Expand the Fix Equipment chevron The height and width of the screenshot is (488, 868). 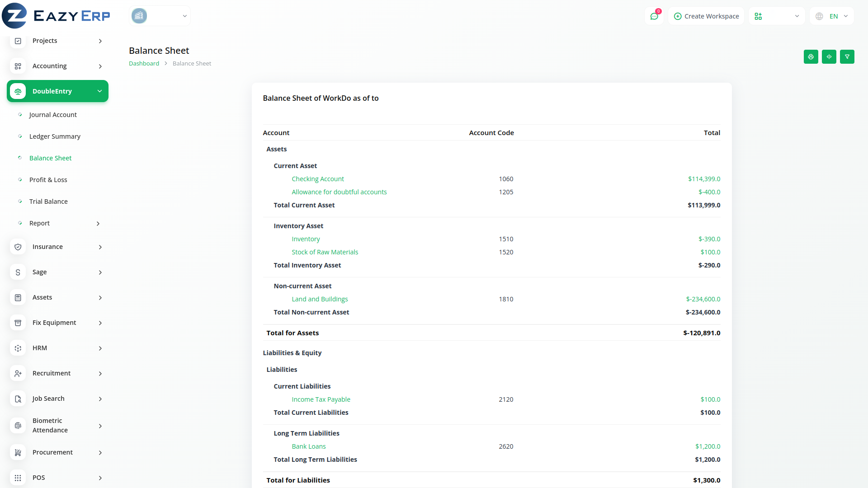[x=100, y=323]
